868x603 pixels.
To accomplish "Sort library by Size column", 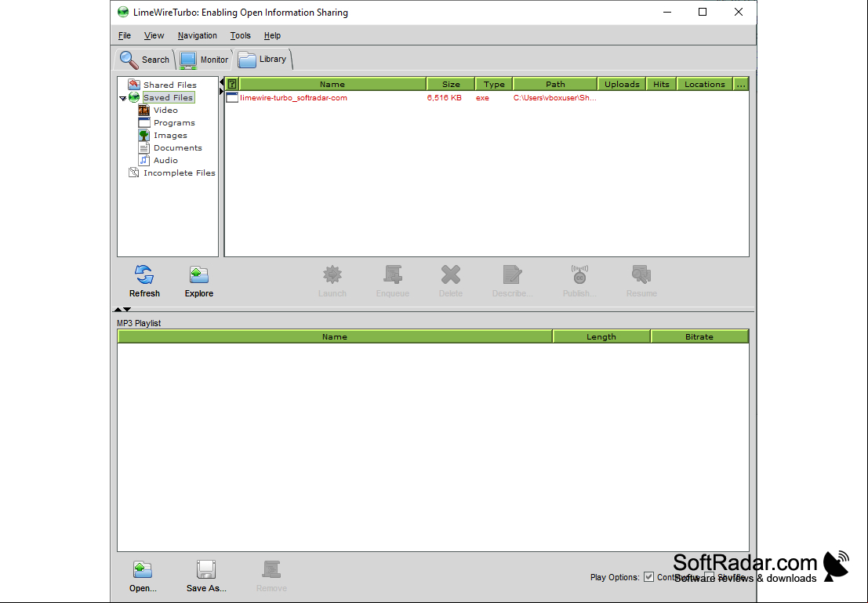I will (x=451, y=84).
